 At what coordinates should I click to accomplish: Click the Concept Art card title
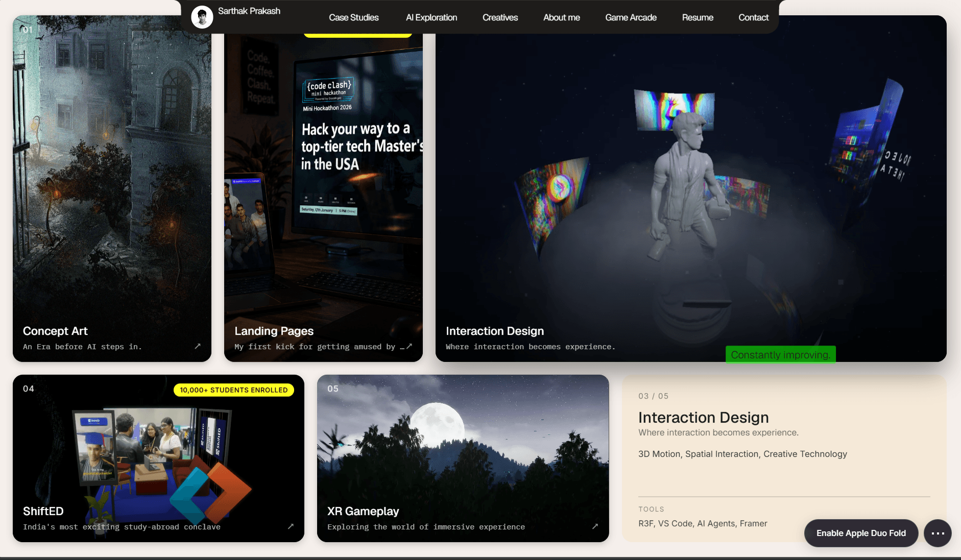point(55,331)
